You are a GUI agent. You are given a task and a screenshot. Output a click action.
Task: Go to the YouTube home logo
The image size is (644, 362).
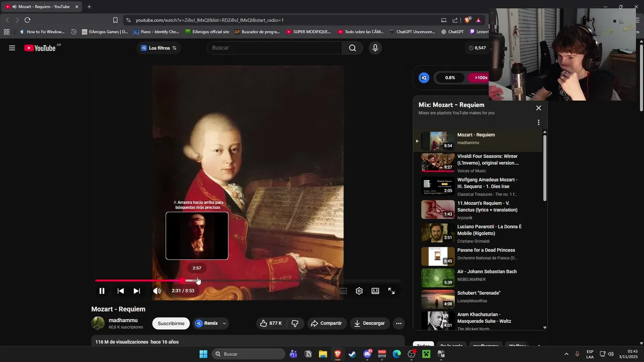(40, 48)
